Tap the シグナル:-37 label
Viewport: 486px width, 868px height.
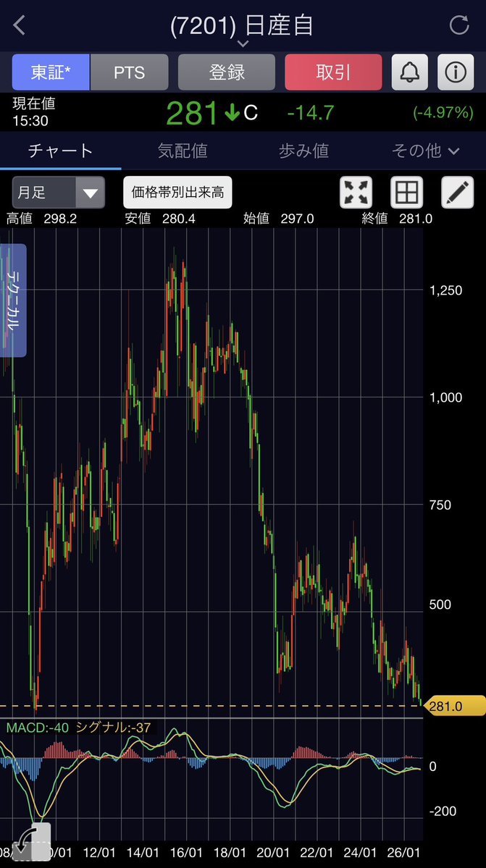point(114,728)
